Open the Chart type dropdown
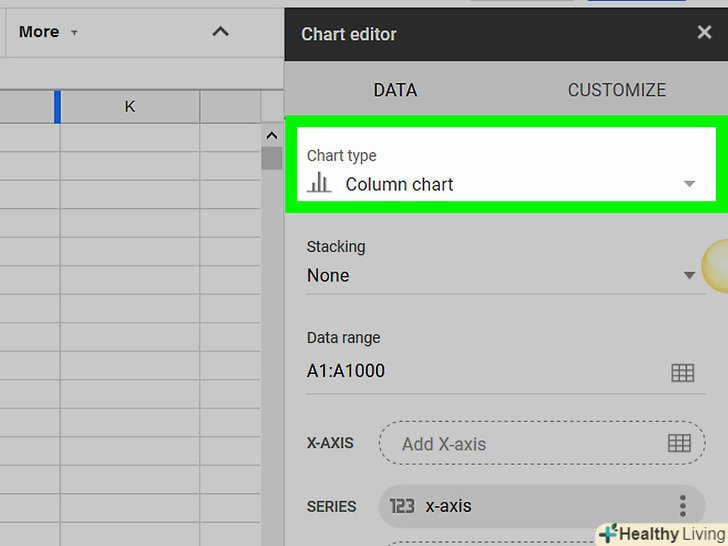 [689, 184]
